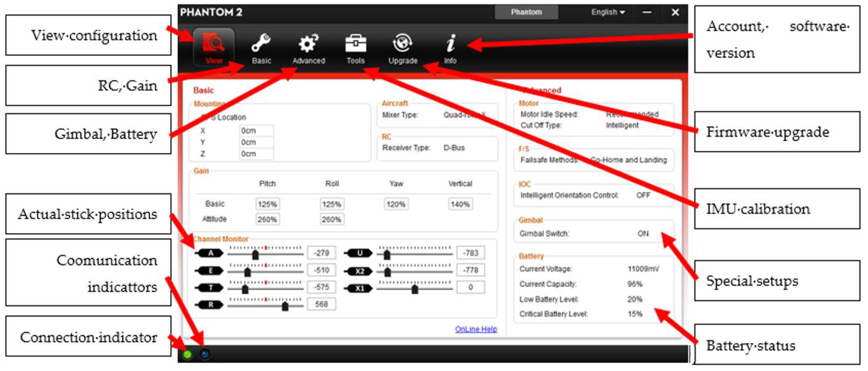Click the blue communication indicator light
This screenshot has width=868, height=371.
coord(205,354)
